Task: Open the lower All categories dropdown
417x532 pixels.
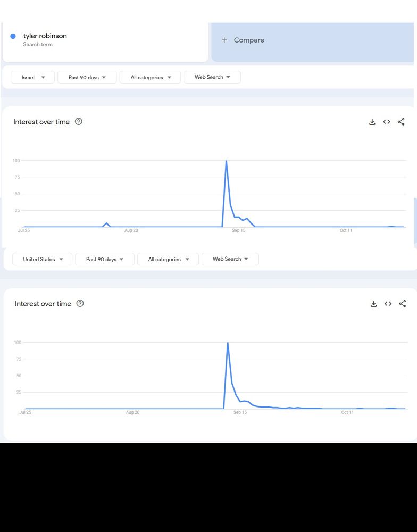Action: coord(168,259)
